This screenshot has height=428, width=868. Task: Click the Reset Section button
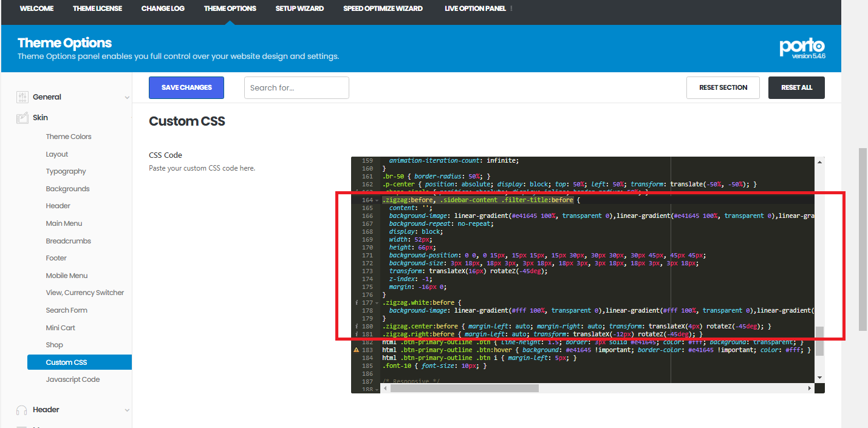pos(723,87)
